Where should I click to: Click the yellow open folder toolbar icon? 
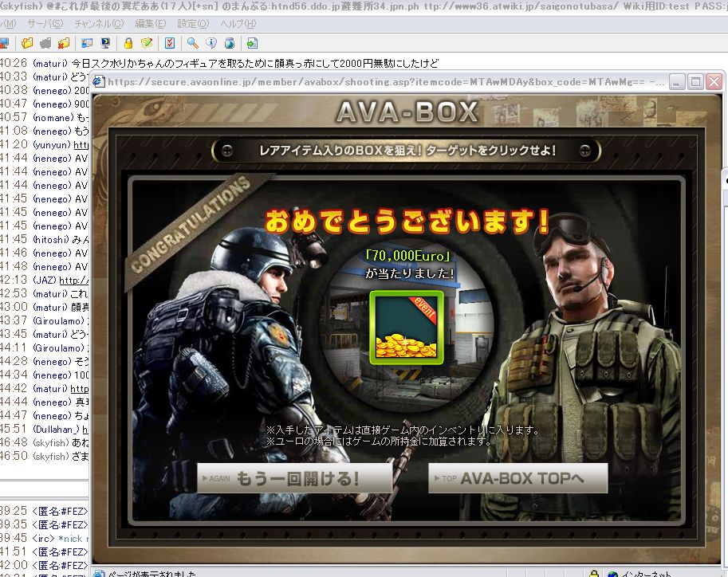(27, 43)
